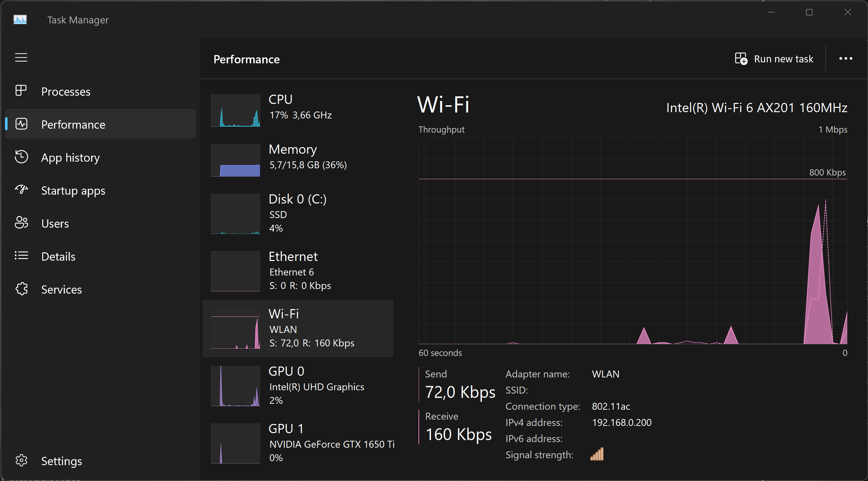Switch to the Wi-Fi performance pane
Screen dimensions: 868x481
click(297, 328)
